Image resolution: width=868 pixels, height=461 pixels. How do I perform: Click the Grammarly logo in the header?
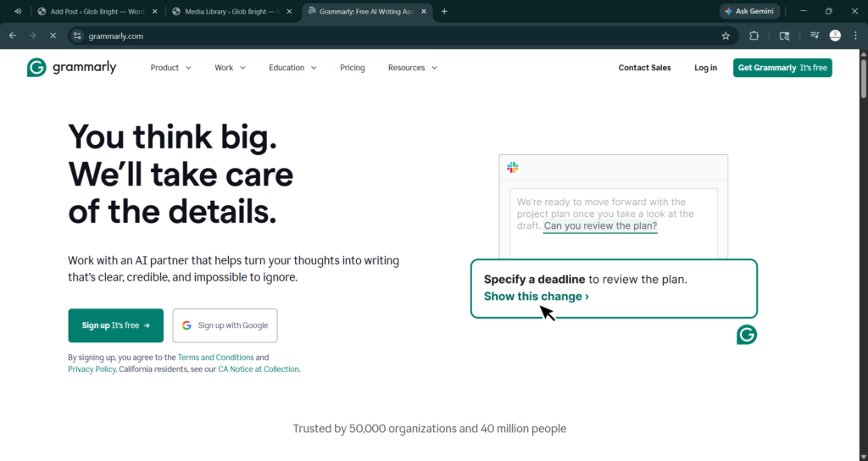[71, 68]
